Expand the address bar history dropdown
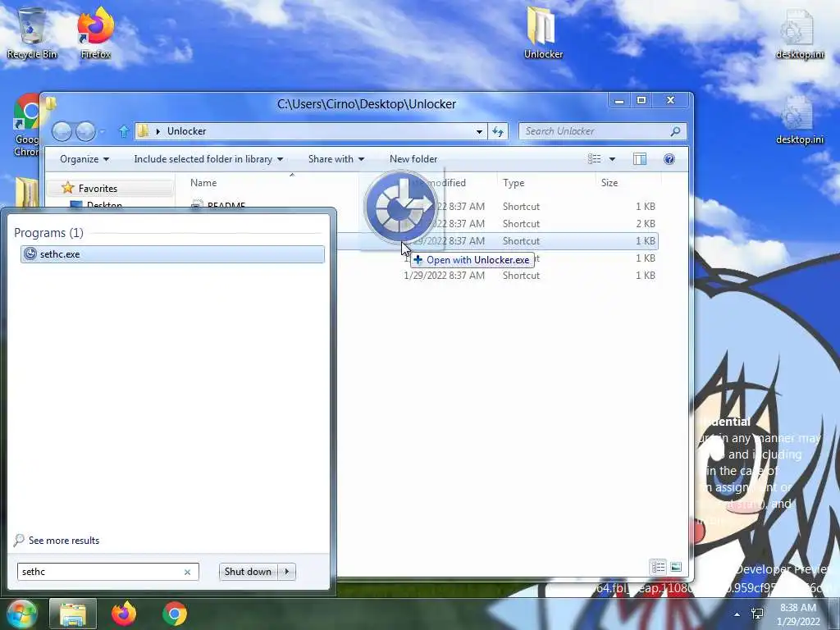 479,131
